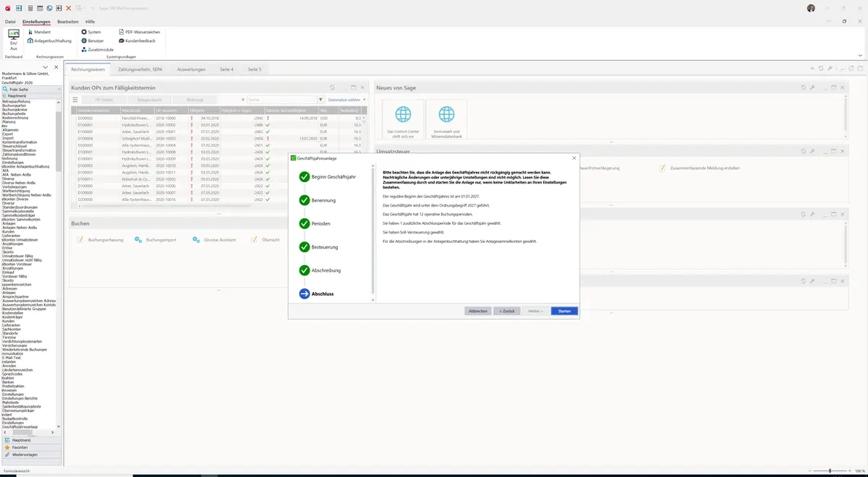Click Starten in Geschäftsjahresanlage dialog
Image resolution: width=868 pixels, height=477 pixels.
pos(564,311)
